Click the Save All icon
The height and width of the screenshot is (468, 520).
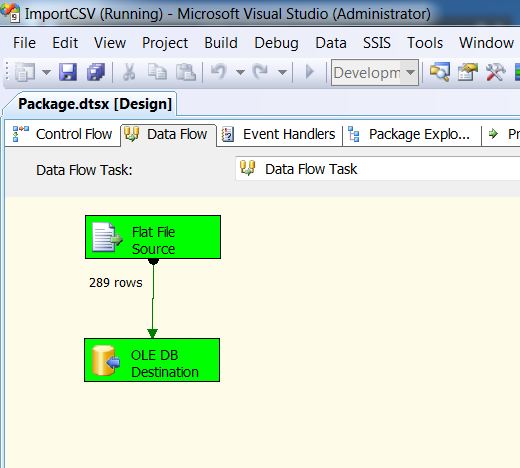tap(96, 72)
